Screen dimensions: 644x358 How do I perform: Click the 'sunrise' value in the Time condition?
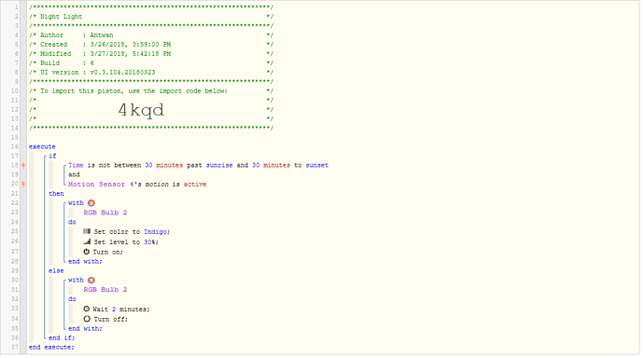coord(219,165)
